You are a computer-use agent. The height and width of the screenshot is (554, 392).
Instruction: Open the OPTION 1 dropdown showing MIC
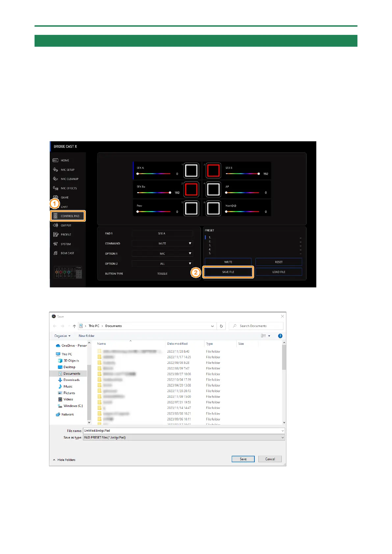coord(162,254)
